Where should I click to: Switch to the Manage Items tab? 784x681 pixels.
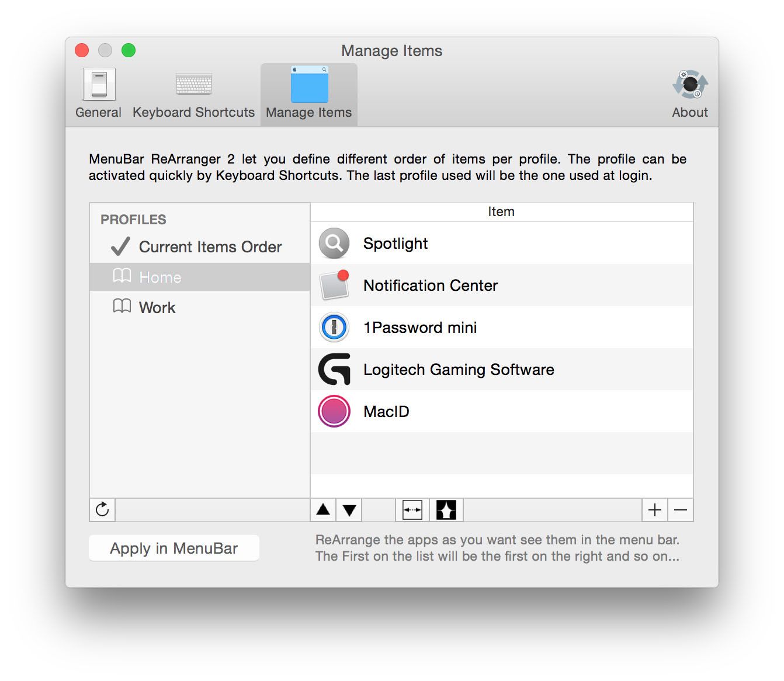pyautogui.click(x=308, y=92)
